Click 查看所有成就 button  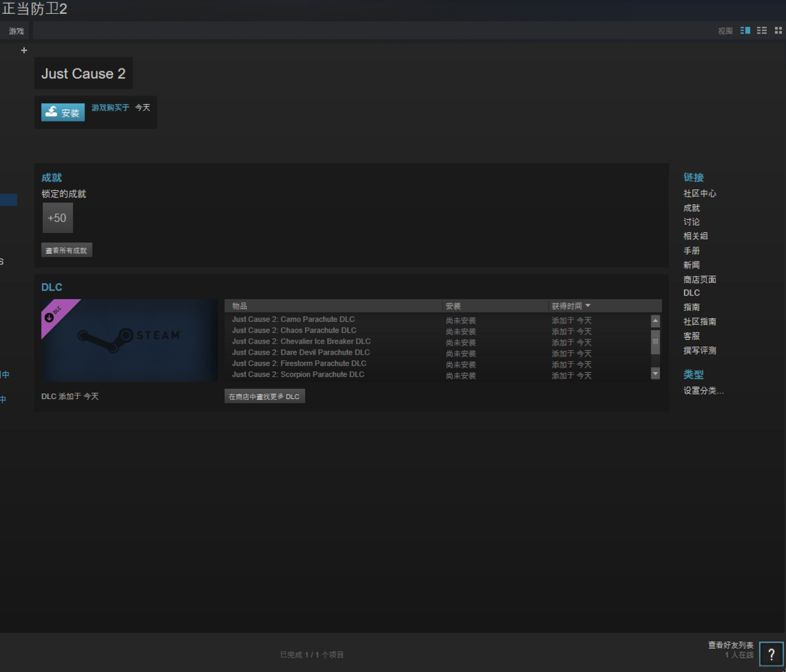(66, 250)
